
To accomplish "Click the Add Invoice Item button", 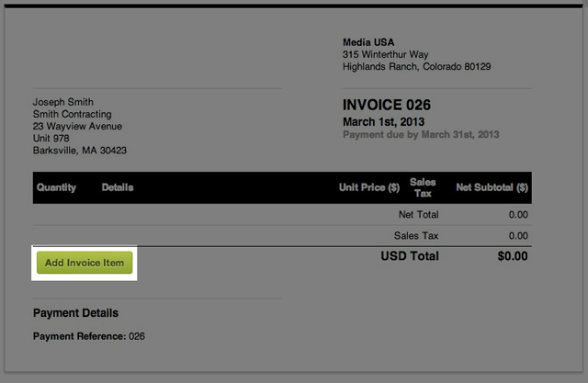I will (85, 263).
